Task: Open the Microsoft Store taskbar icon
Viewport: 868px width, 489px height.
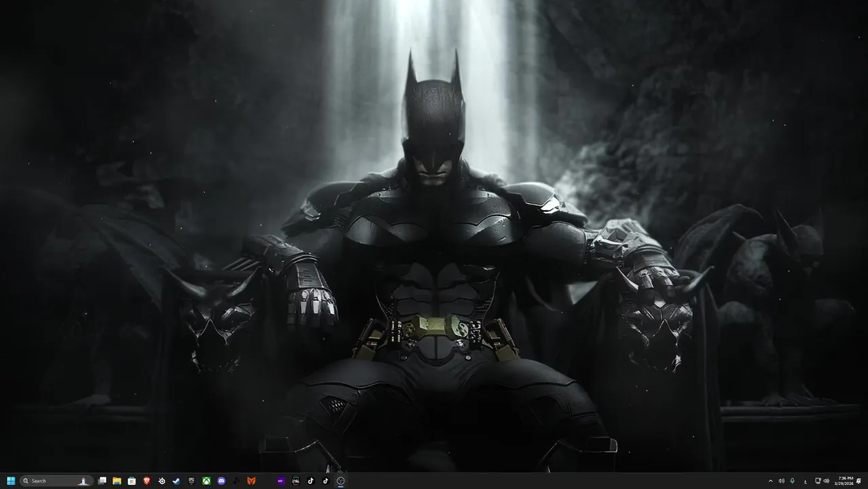Action: (x=132, y=481)
